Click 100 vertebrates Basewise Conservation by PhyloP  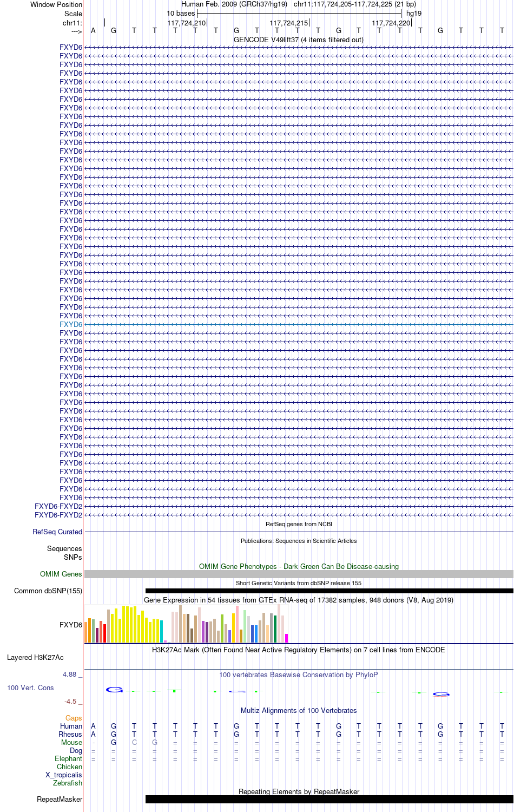click(x=299, y=675)
